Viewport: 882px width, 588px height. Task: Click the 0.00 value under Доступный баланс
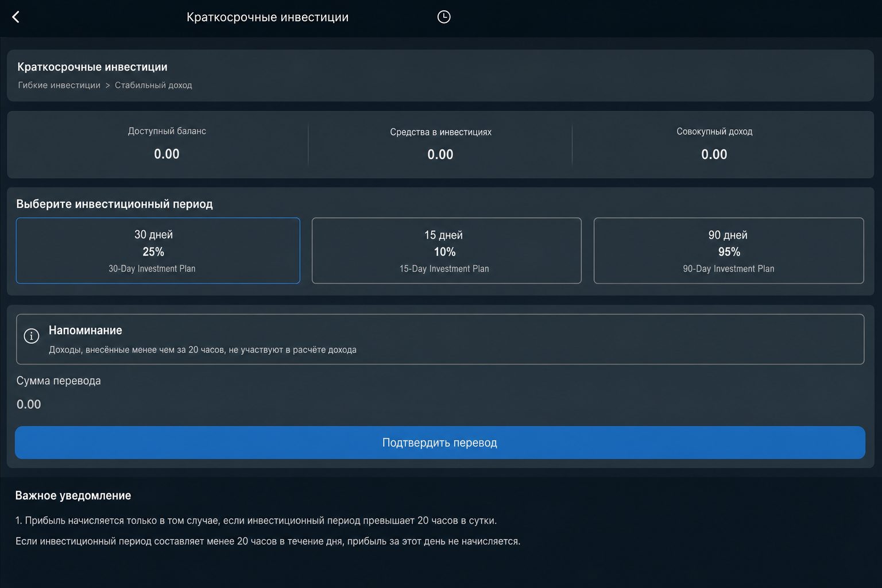pyautogui.click(x=167, y=154)
